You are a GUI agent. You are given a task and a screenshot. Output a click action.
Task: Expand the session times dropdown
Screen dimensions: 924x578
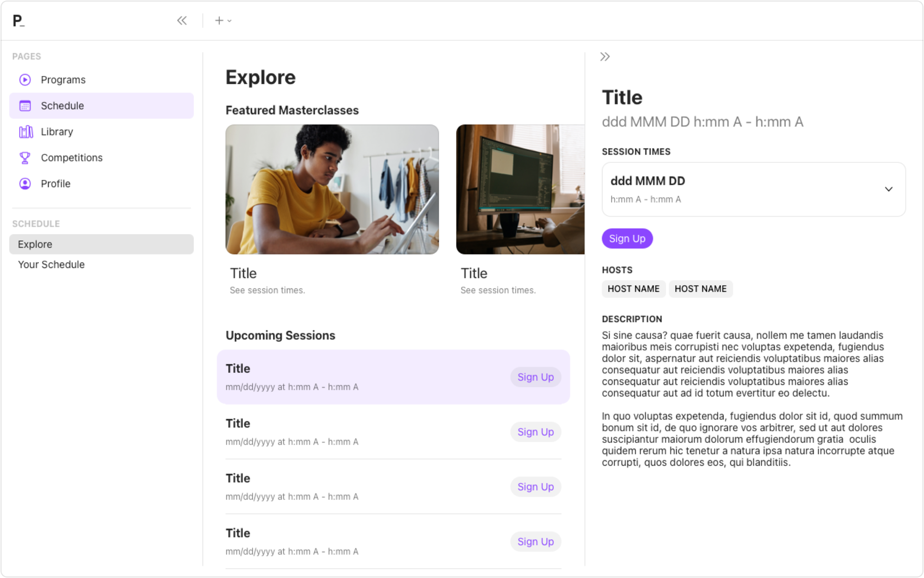click(x=754, y=189)
